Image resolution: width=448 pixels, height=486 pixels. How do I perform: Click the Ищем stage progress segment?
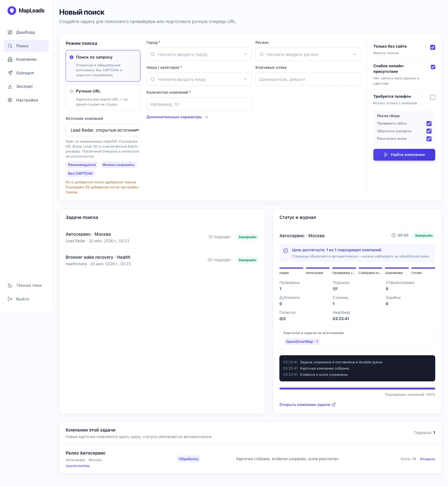[x=291, y=268]
